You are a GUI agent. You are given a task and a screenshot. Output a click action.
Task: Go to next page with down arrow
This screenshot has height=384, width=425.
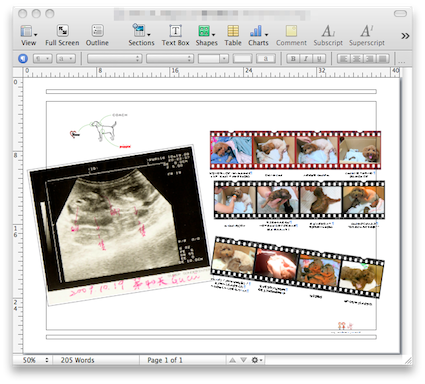pos(244,360)
